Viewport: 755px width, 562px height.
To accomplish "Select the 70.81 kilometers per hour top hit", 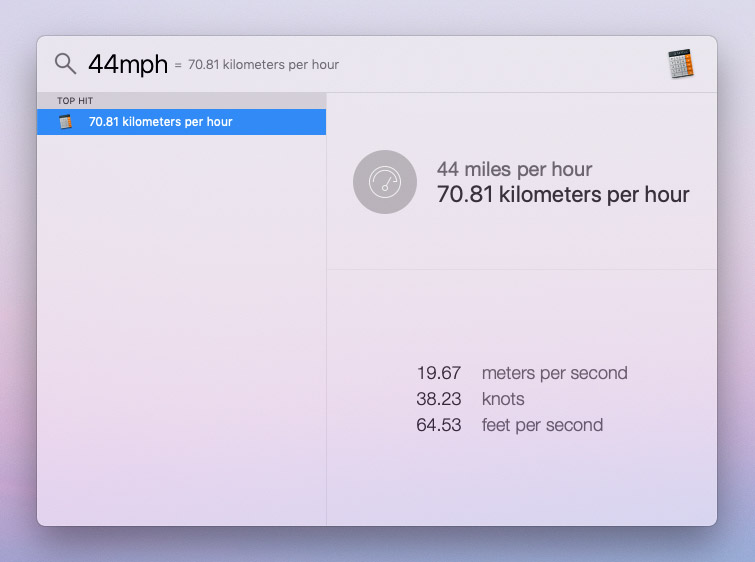I will [x=182, y=122].
